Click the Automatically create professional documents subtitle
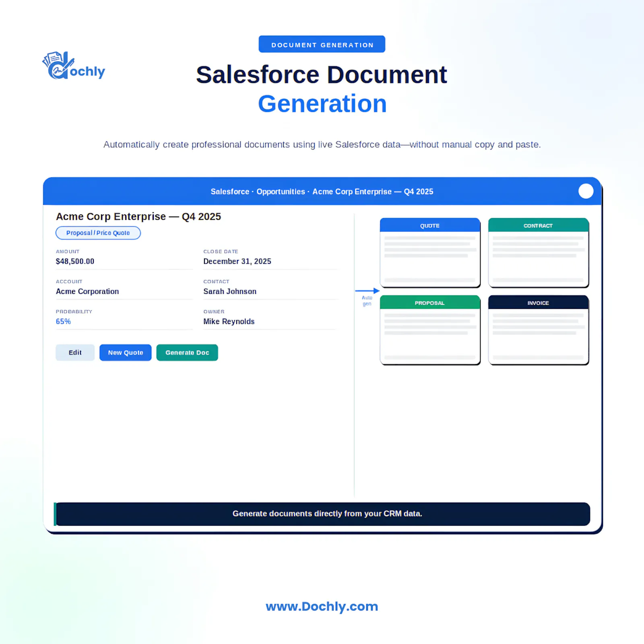644x644 pixels. click(x=322, y=144)
